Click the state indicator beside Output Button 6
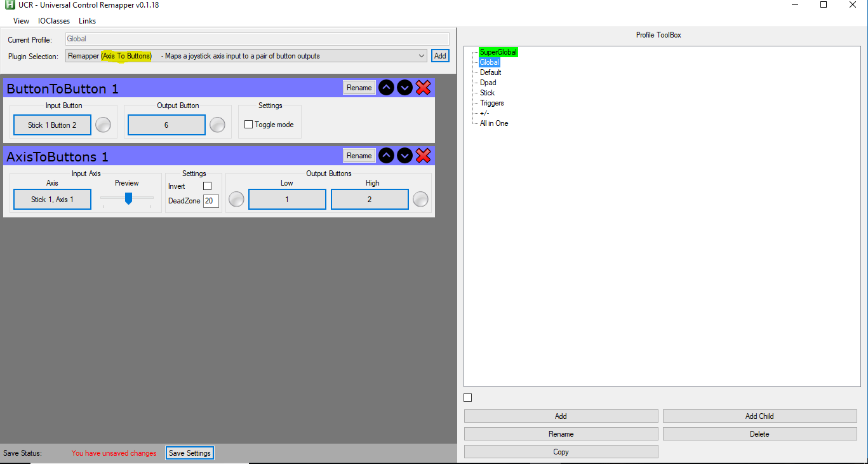The height and width of the screenshot is (464, 868). pyautogui.click(x=217, y=125)
